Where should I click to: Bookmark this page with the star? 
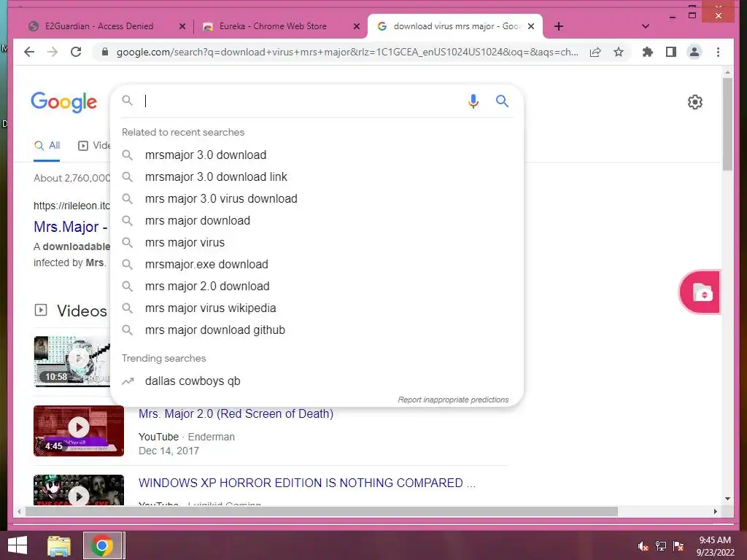click(619, 52)
